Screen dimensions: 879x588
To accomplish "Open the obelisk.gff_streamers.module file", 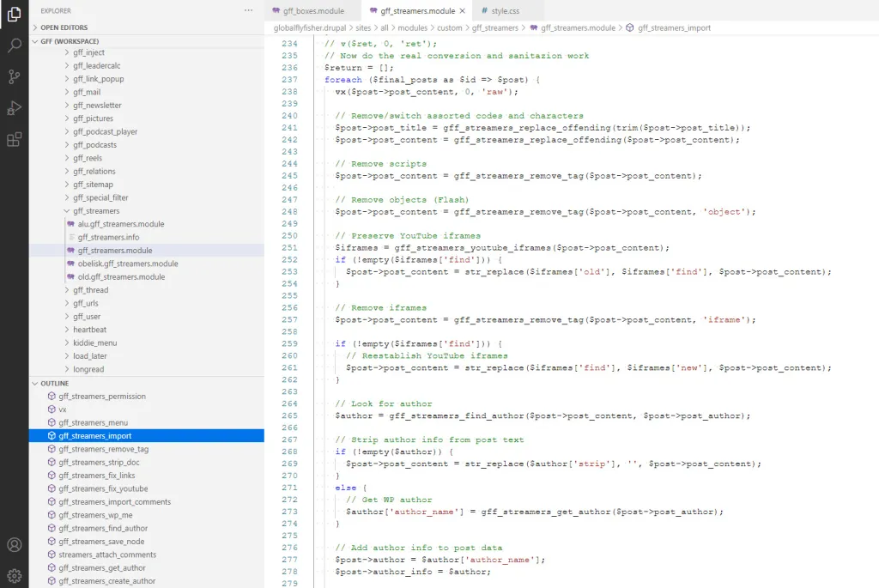I will click(x=128, y=264).
